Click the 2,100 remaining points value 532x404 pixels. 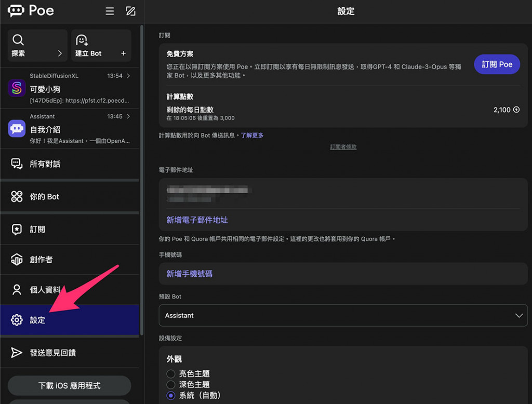pos(502,110)
